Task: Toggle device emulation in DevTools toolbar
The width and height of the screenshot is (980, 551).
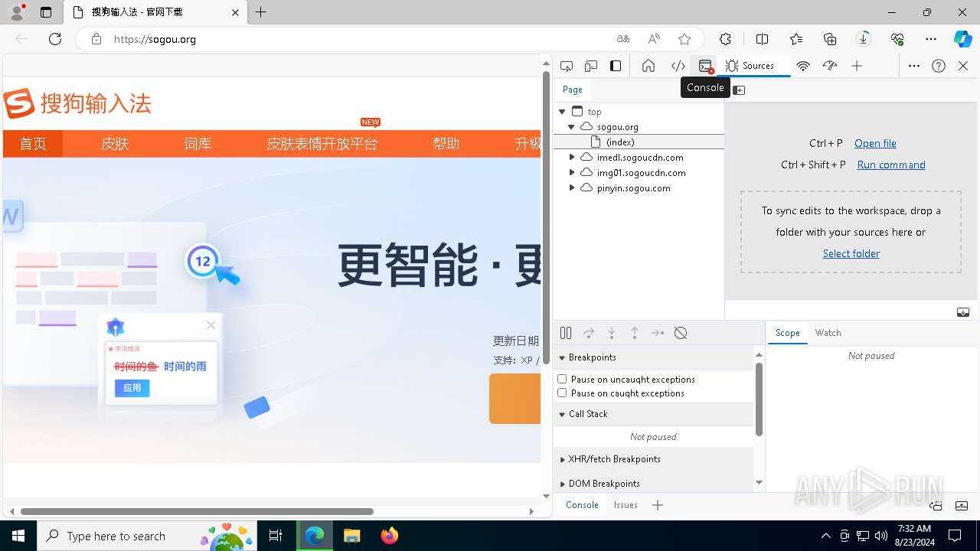Action: click(x=591, y=66)
